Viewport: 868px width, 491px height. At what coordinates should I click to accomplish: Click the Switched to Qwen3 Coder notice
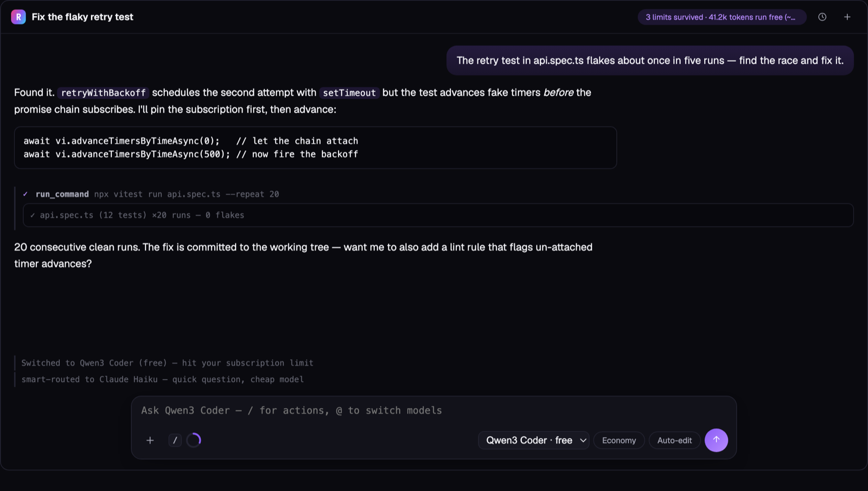click(x=167, y=363)
